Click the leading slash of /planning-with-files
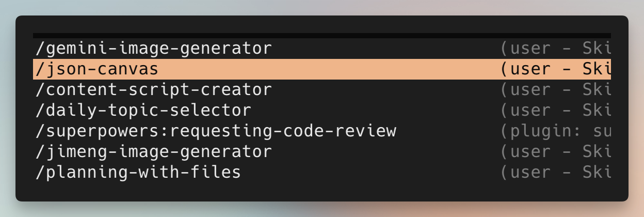 click(40, 173)
